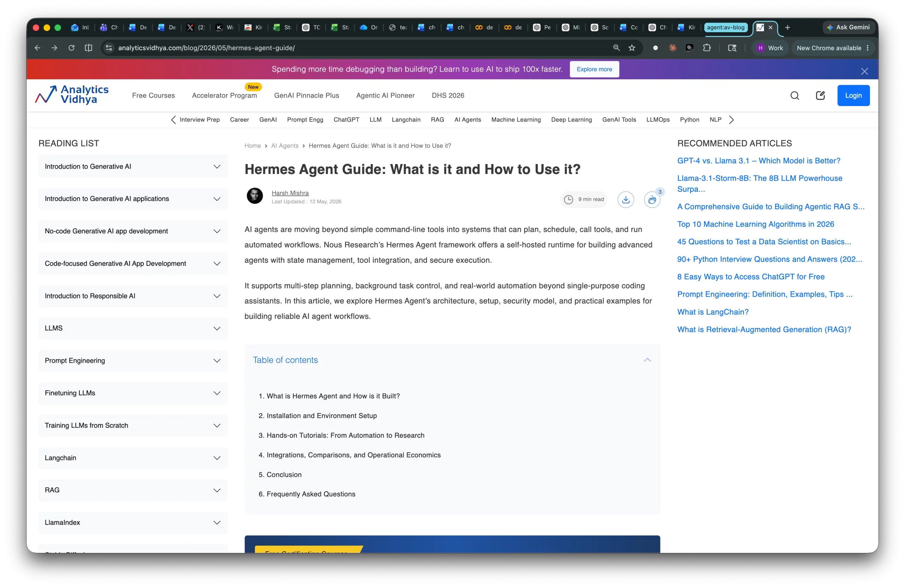Click the tab search icon in toolbar
Image resolution: width=905 pixels, height=588 pixels.
click(732, 48)
